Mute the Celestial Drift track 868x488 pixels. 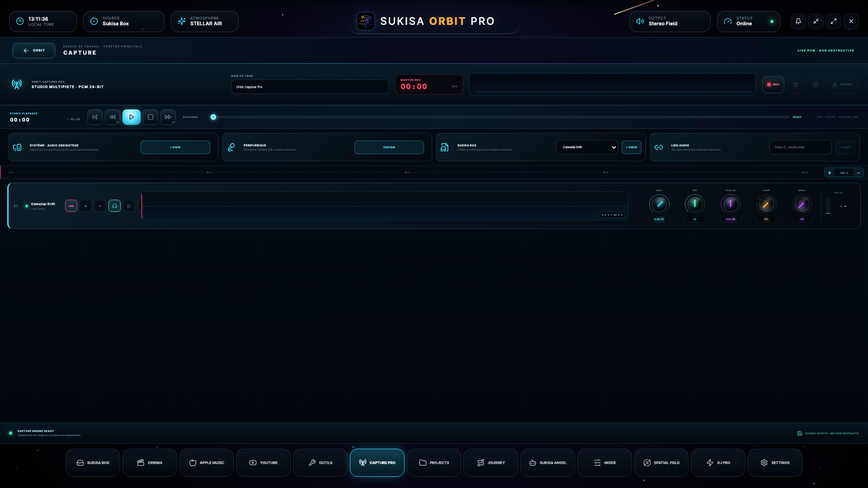coord(85,206)
